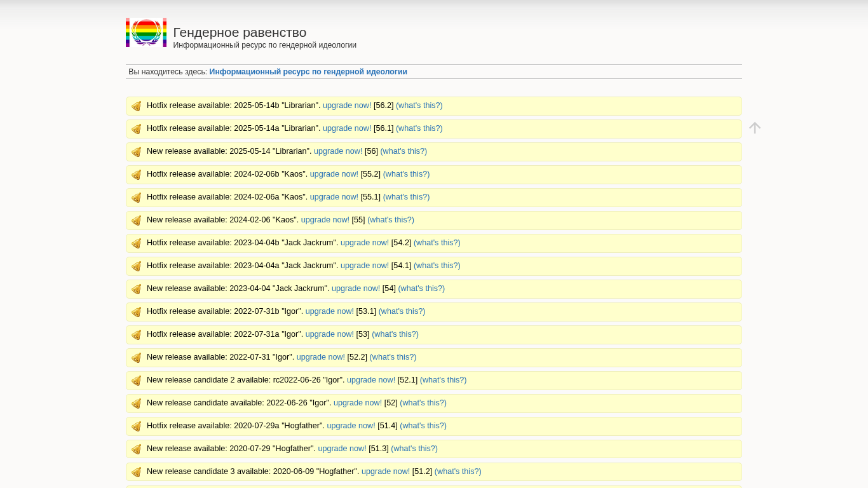
Task: Click the bell icon on the 2025-05-14 new release row
Action: [137, 152]
